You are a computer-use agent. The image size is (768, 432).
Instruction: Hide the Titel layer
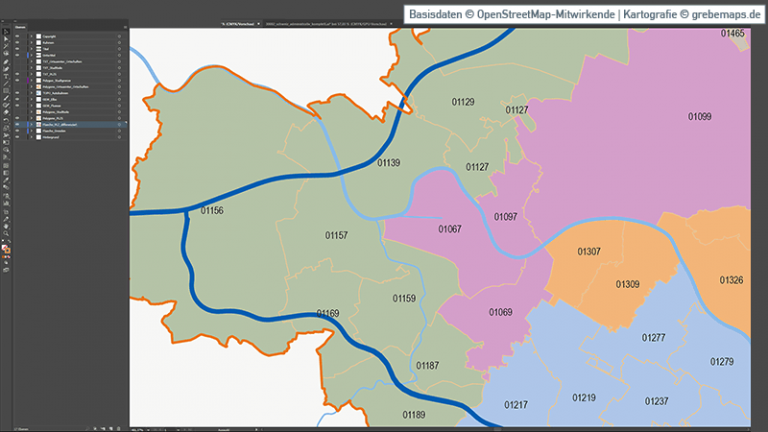(x=18, y=50)
